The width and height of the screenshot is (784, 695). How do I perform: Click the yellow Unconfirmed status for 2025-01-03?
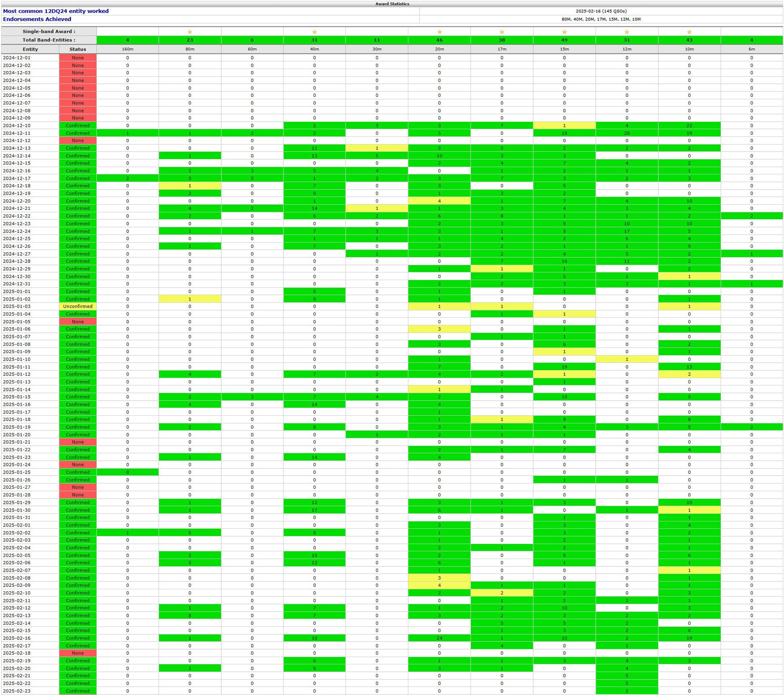click(x=78, y=306)
